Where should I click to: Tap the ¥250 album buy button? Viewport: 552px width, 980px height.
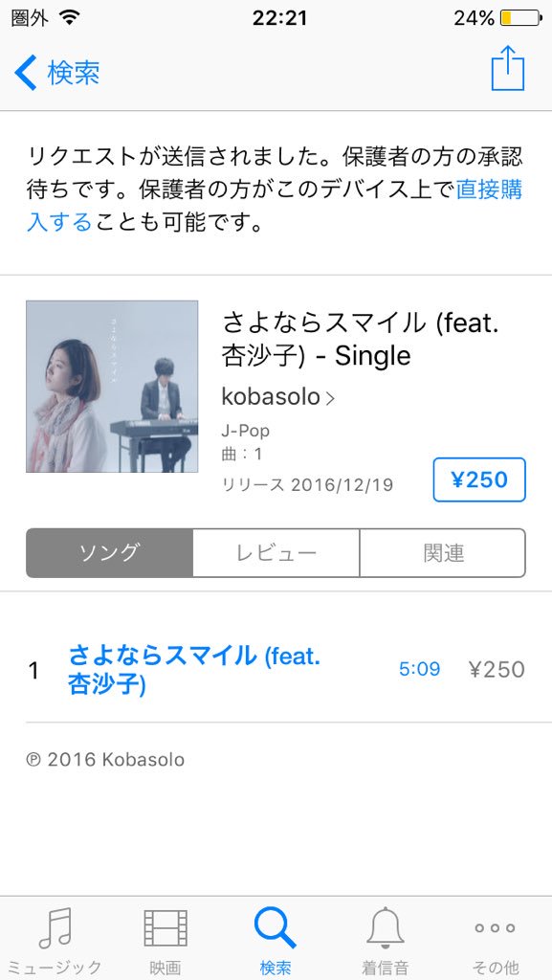[479, 479]
